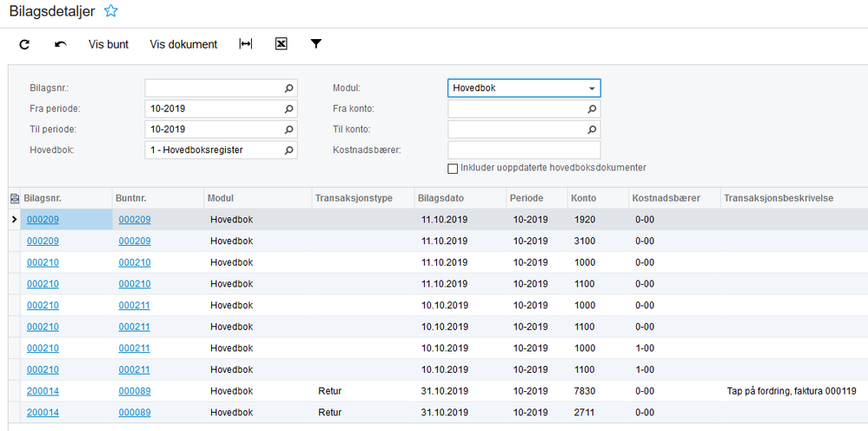868x431 pixels.
Task: Click the row selector arrow of first row
Action: 15,220
